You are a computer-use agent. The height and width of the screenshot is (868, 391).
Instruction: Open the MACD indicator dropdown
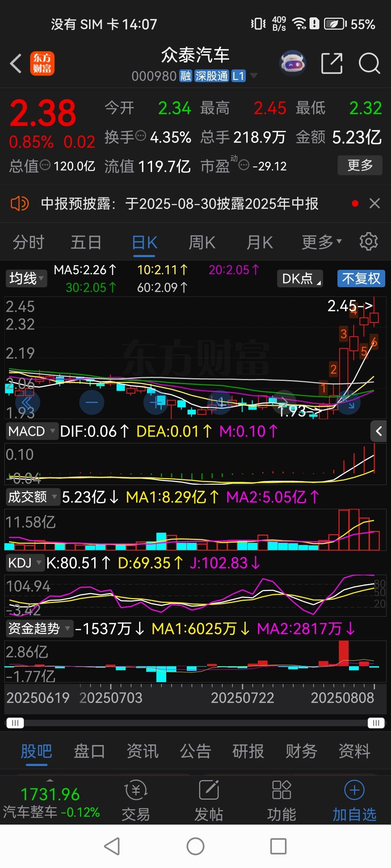32,431
